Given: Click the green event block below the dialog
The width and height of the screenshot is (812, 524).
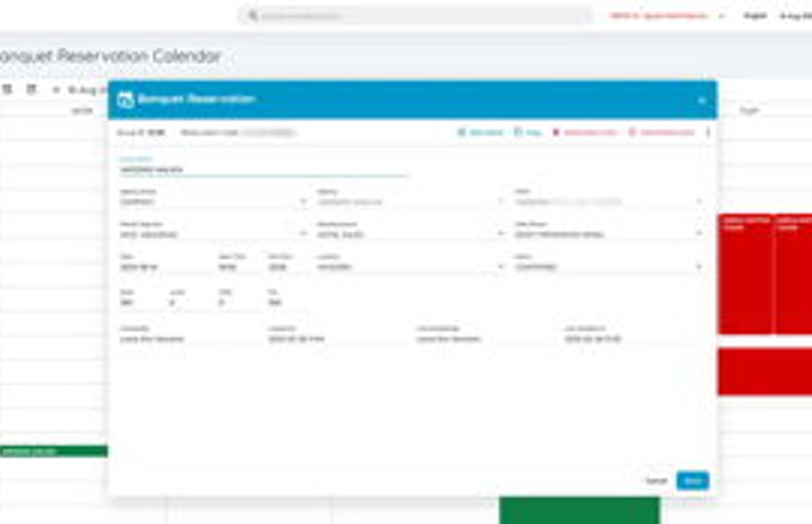Looking at the screenshot, I should 579,510.
